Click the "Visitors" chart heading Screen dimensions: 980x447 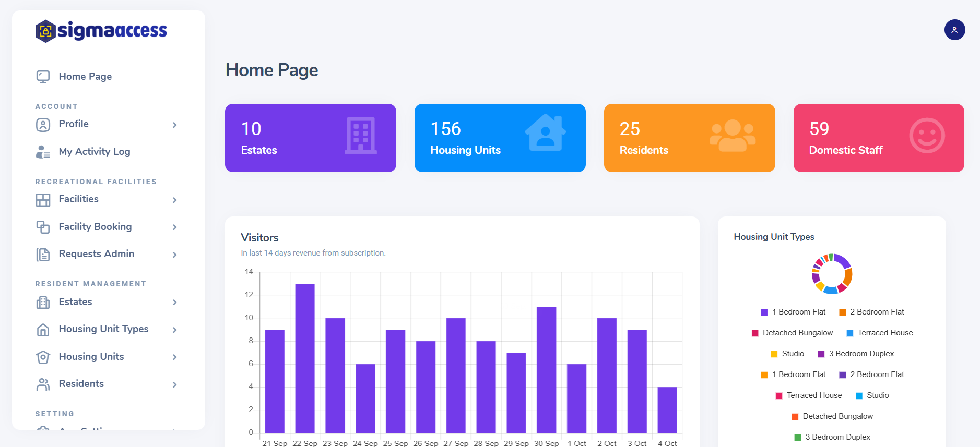pos(259,238)
